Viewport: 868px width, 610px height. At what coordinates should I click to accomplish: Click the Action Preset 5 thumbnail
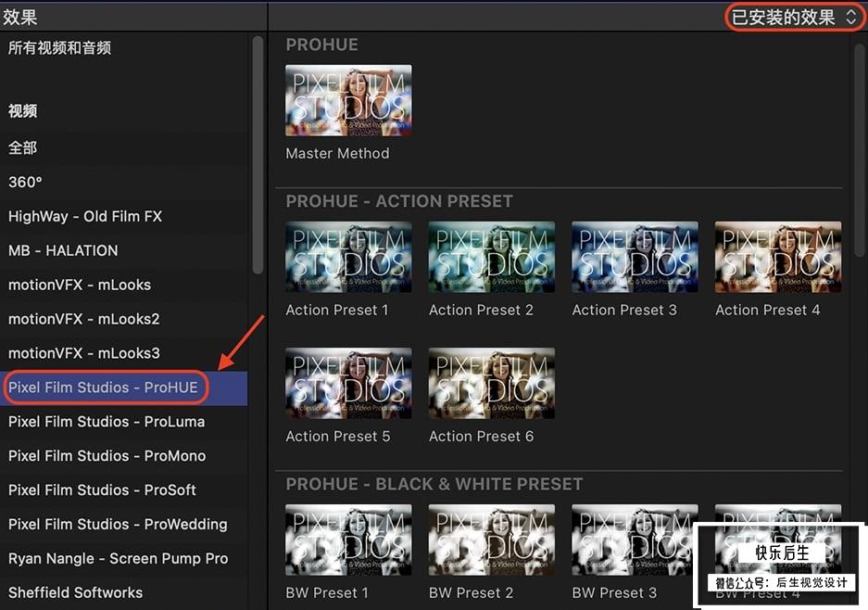tap(348, 384)
